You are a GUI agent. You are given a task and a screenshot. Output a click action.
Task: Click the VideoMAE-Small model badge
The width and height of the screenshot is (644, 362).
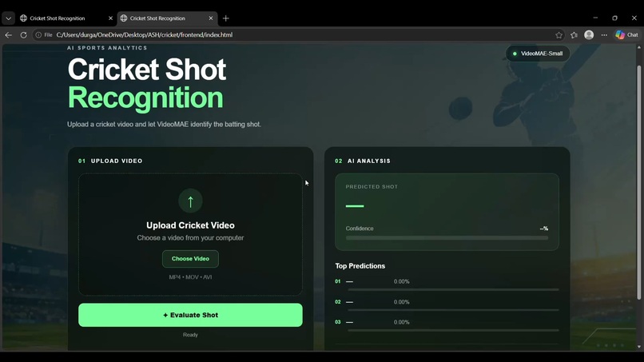pyautogui.click(x=537, y=54)
